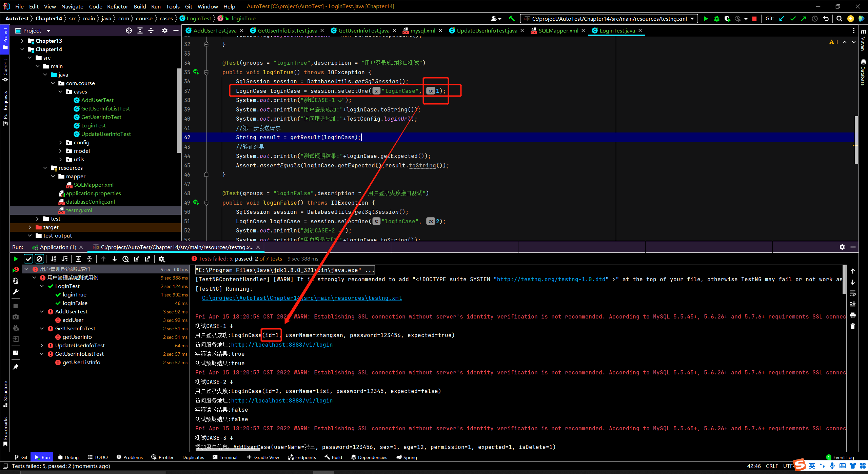This screenshot has height=474, width=868.
Task: Click Git update project arrow
Action: coord(782,19)
